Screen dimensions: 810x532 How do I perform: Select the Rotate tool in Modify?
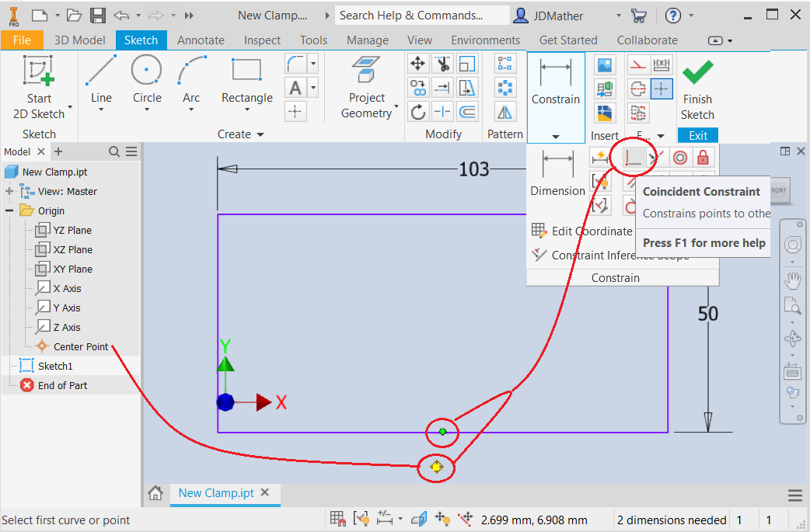click(417, 112)
